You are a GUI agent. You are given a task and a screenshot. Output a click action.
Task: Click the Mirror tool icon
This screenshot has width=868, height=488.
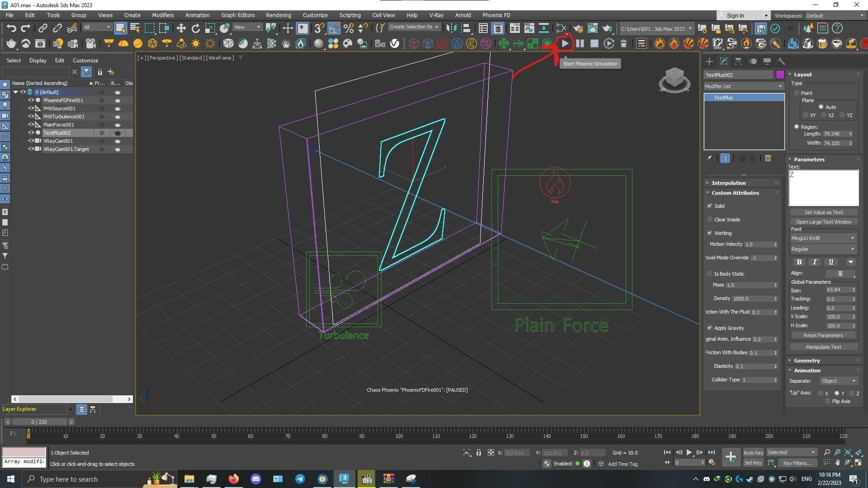click(x=451, y=28)
